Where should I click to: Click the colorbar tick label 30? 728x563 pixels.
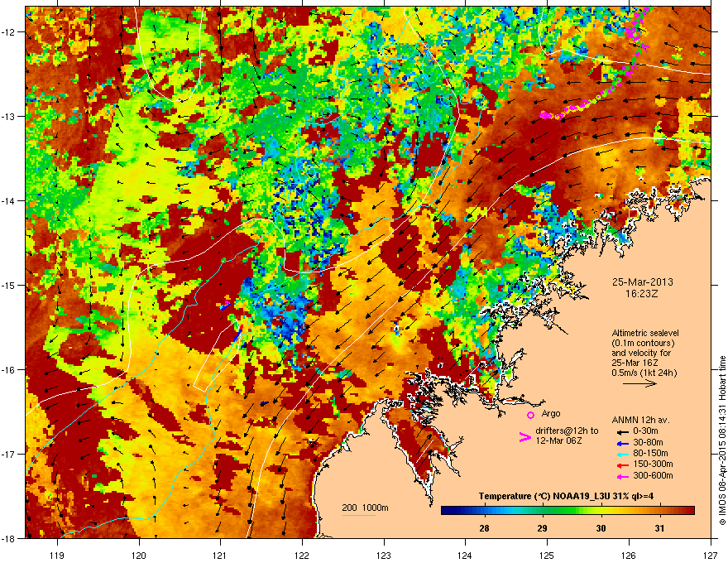(x=601, y=528)
